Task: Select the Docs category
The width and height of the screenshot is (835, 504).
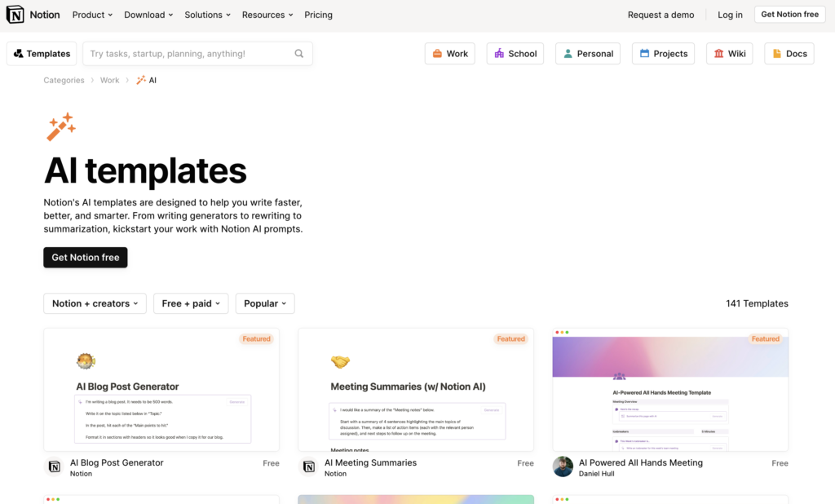Action: pos(789,53)
